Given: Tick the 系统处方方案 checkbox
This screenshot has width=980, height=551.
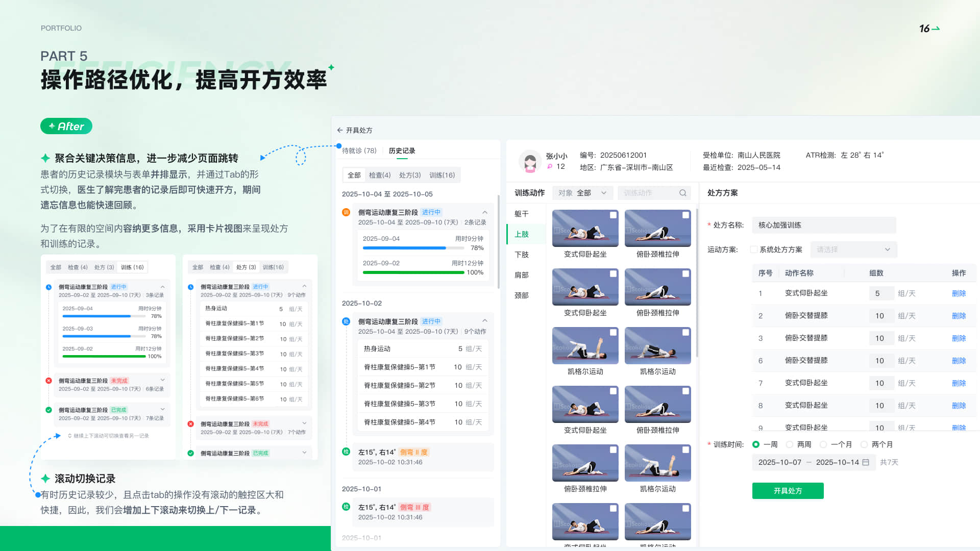Looking at the screenshot, I should [754, 249].
